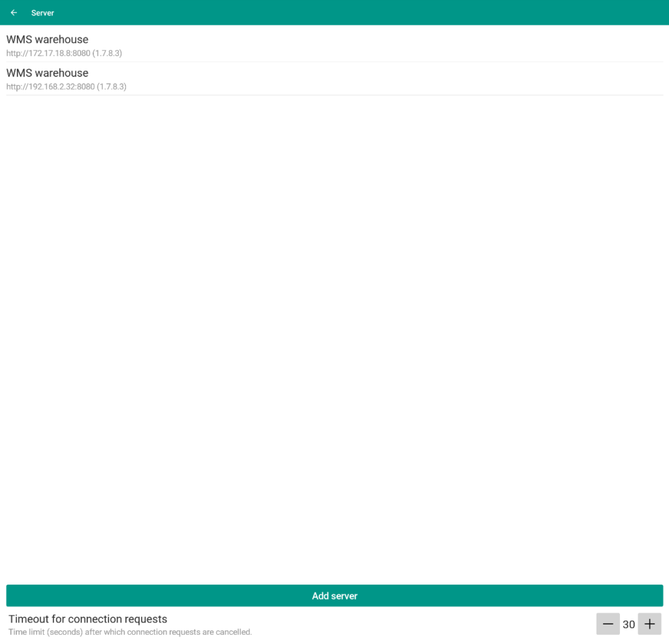Viewport: 669px width, 644px height.
Task: Click version (1.7.8.3) of the second server
Action: click(112, 87)
